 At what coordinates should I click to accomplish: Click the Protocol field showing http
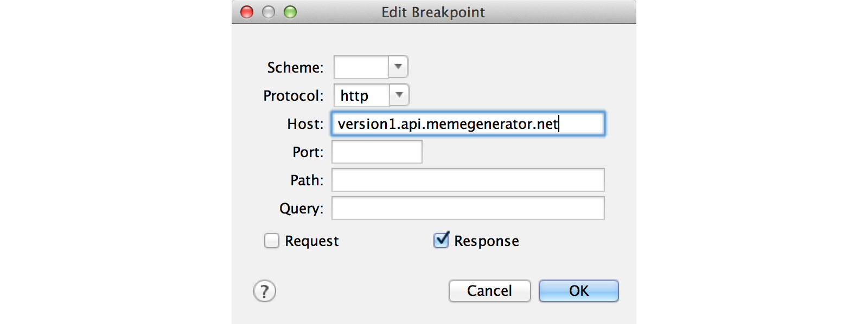(362, 95)
